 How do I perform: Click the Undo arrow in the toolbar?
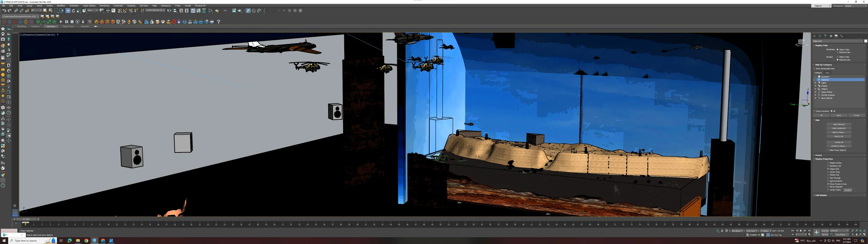click(4, 11)
